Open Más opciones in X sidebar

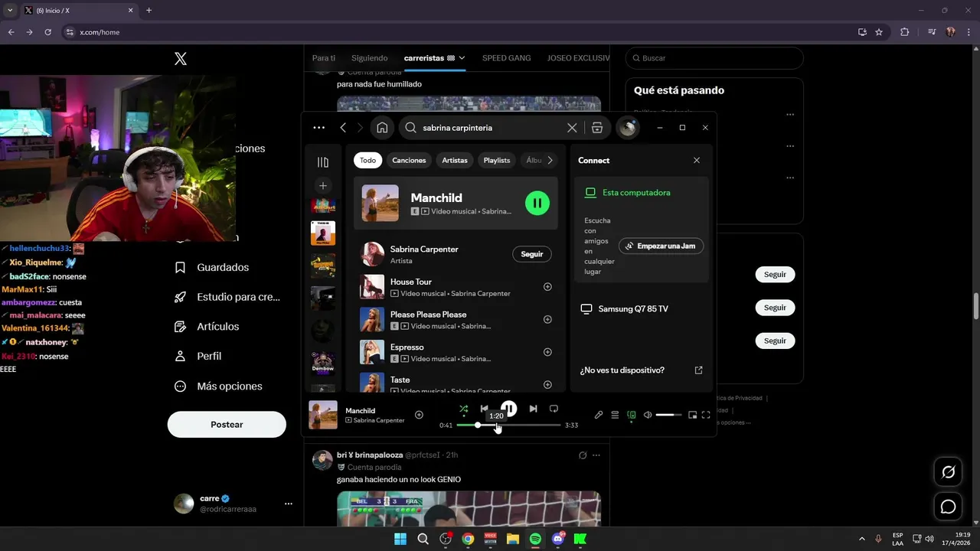pyautogui.click(x=217, y=386)
